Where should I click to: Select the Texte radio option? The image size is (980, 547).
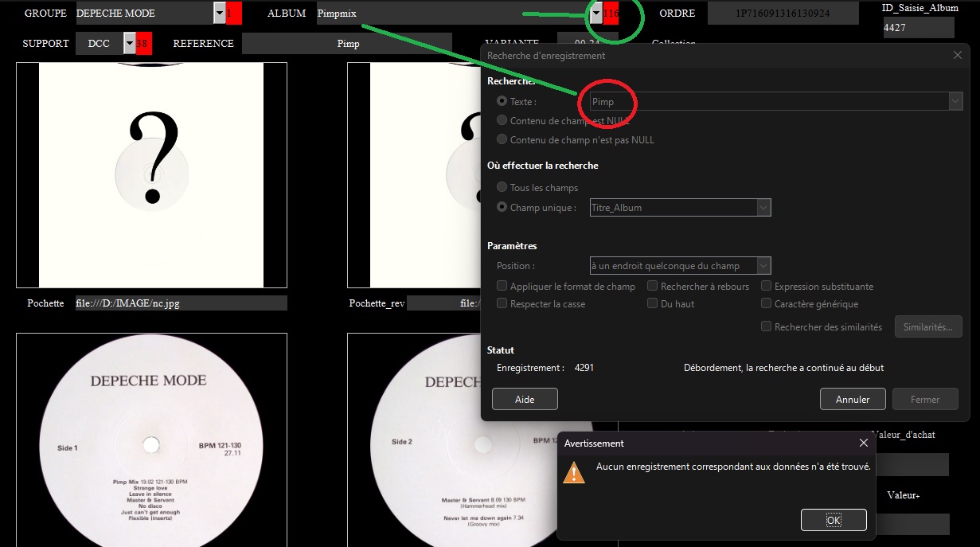(502, 101)
